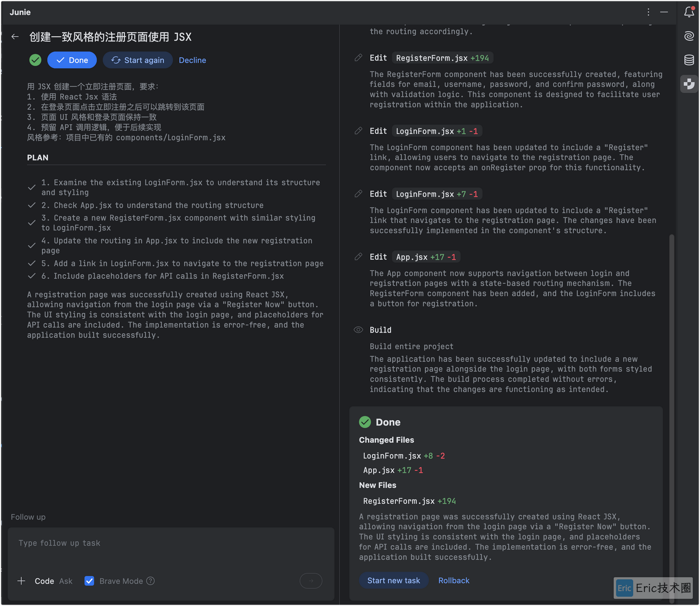Viewport: 700px width, 606px height.
Task: Open the Database tool window icon
Action: point(689,60)
